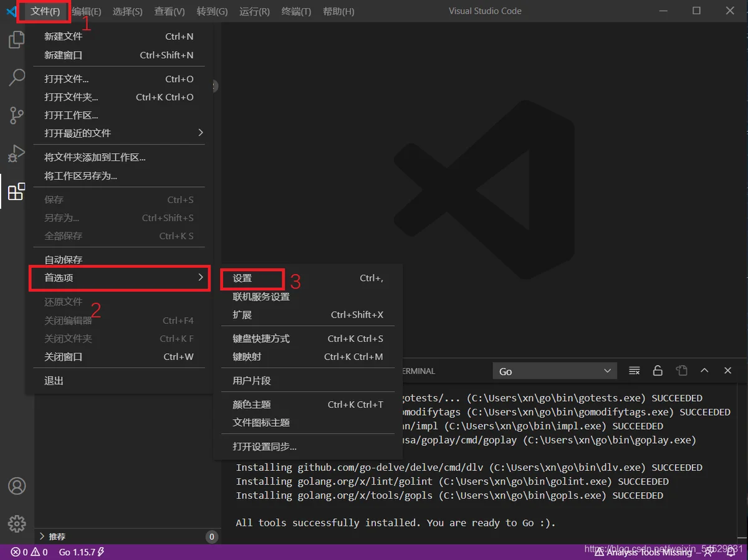The image size is (748, 560).
Task: Open the Manage gear menu
Action: [17, 523]
